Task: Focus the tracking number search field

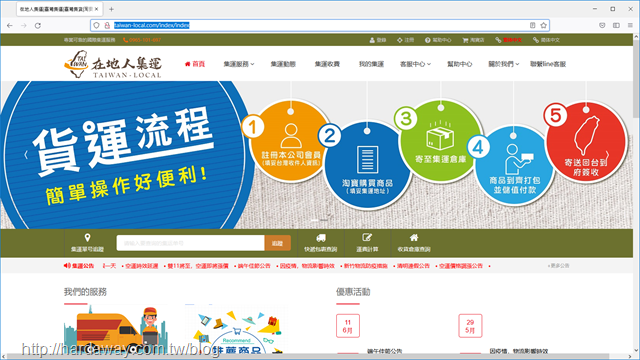Action: tap(190, 243)
